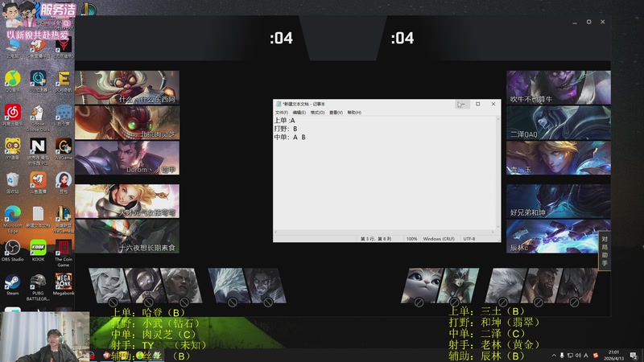644x362 pixels.
Task: Launch OBS Studio from desktop
Action: [x=13, y=251]
